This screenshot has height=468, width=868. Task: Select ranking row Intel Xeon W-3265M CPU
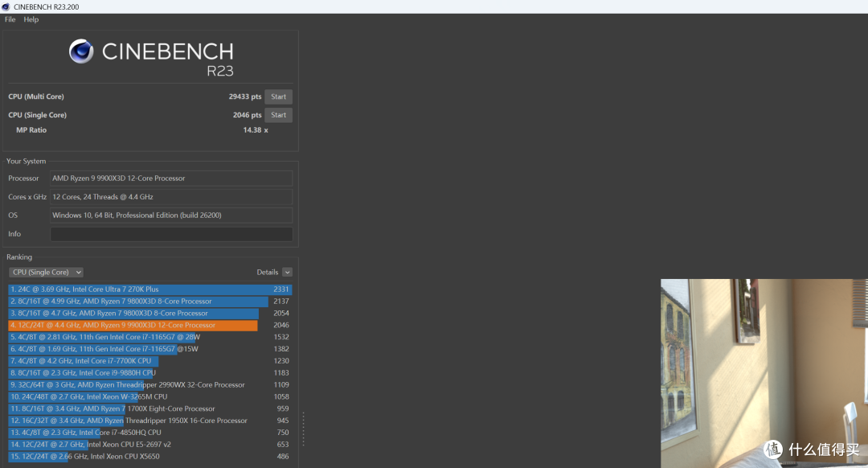point(150,396)
